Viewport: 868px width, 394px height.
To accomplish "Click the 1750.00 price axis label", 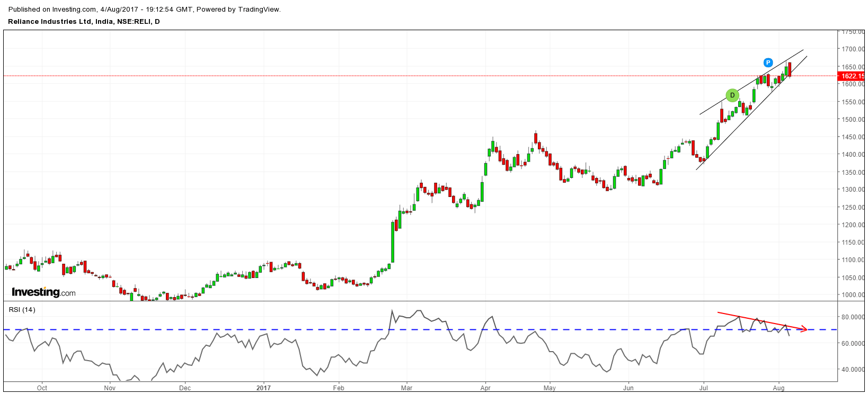I will (x=853, y=32).
